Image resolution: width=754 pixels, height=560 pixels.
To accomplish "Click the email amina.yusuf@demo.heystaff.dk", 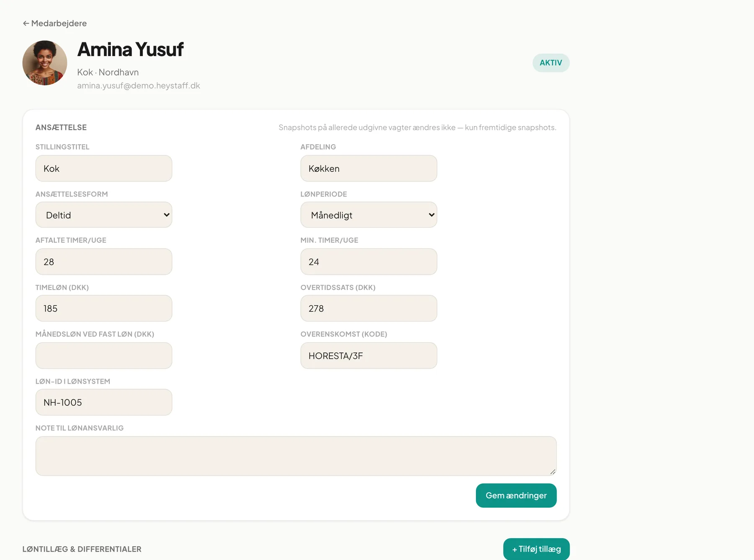I will point(139,85).
